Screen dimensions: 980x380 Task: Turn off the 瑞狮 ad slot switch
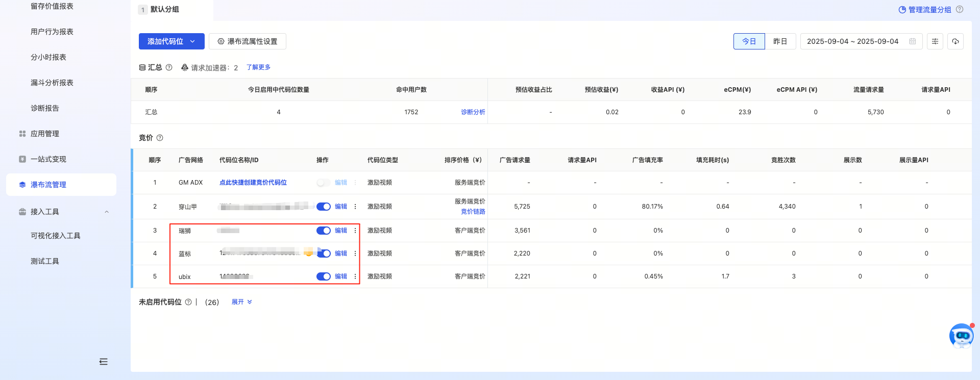tap(323, 231)
